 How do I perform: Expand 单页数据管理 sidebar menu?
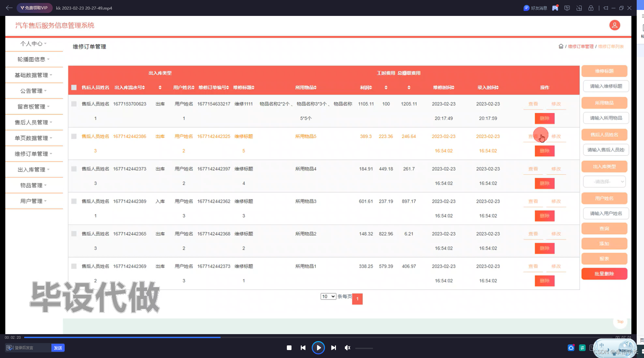[34, 138]
